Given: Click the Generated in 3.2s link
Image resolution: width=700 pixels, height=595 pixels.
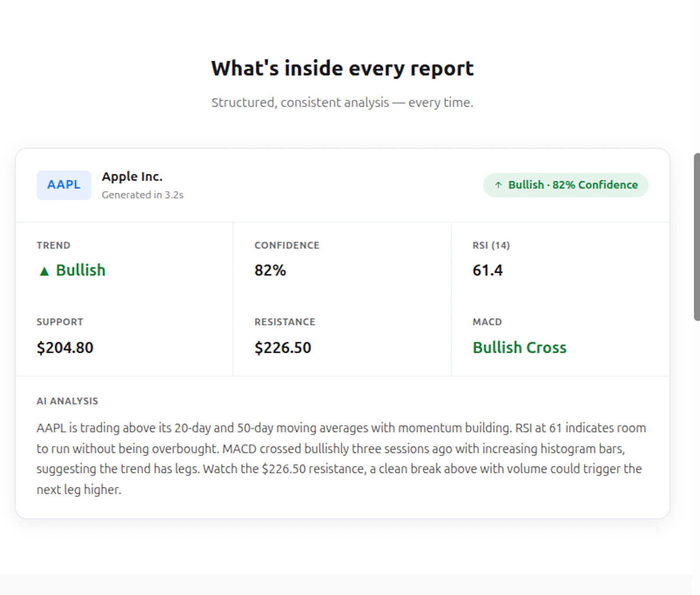Looking at the screenshot, I should pyautogui.click(x=142, y=195).
